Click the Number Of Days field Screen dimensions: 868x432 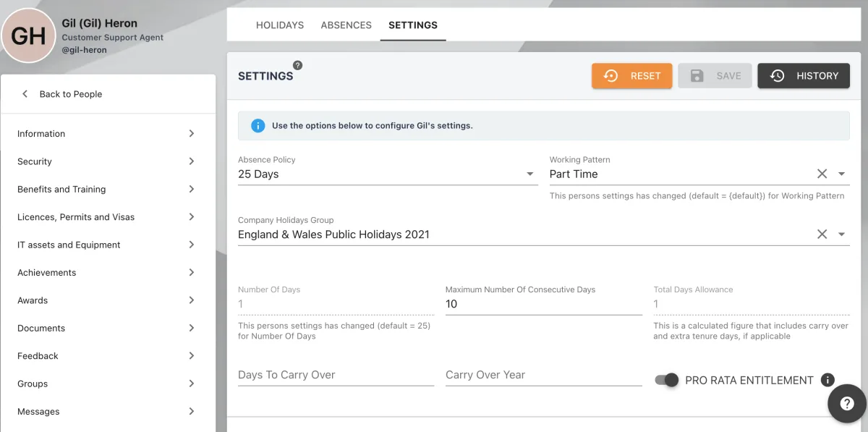(x=336, y=305)
